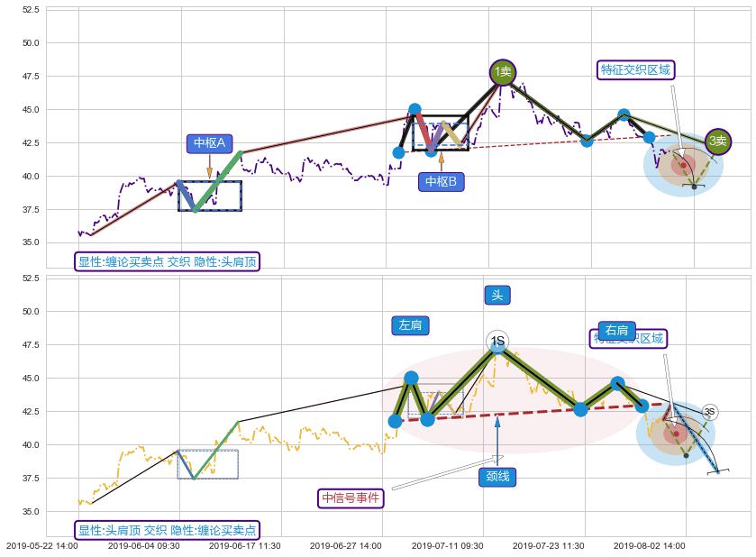This screenshot has height=557, width=756.
Task: Select the small "3S" circle marker
Action: [709, 412]
